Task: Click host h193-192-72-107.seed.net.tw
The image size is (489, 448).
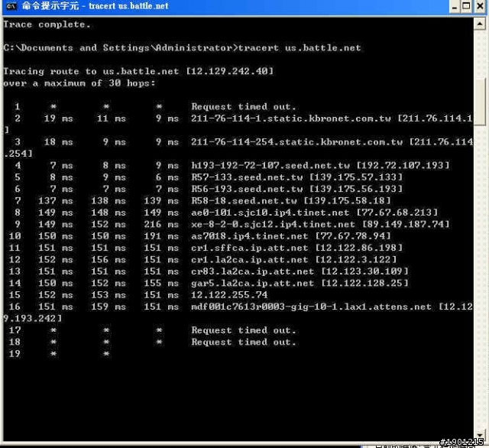Action: tap(270, 165)
